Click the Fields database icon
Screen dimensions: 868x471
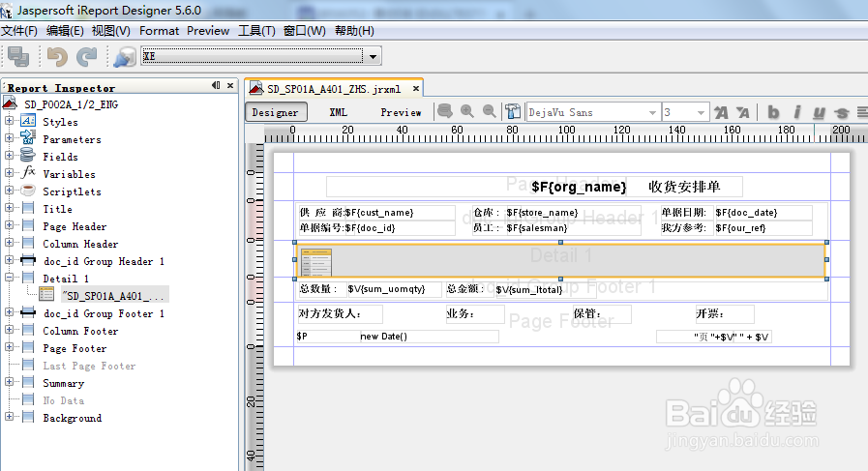click(x=28, y=155)
